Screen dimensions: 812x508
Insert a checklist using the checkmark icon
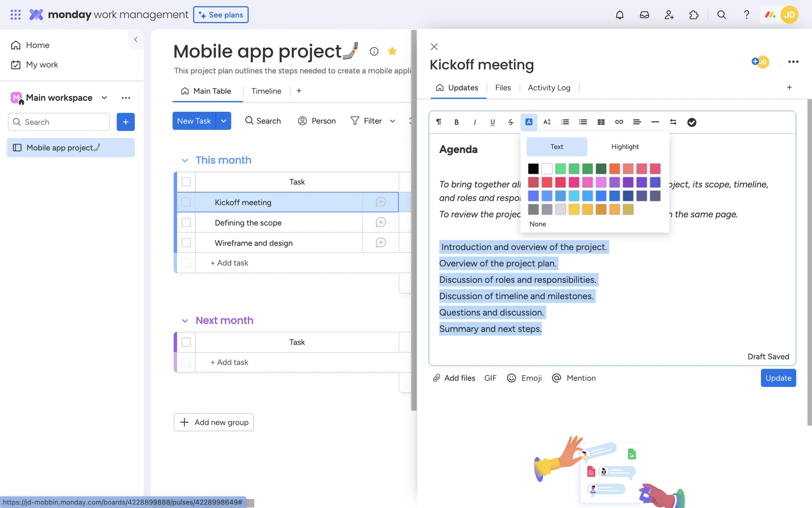point(691,122)
